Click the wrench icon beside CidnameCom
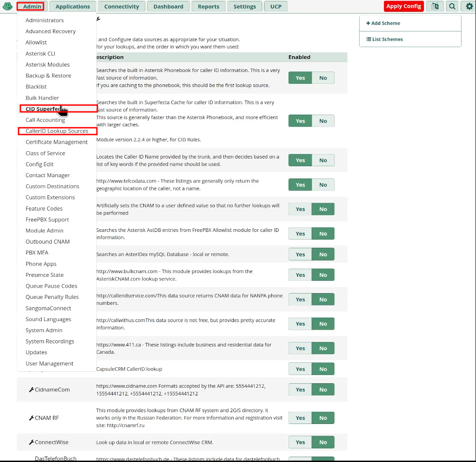The width and height of the screenshot is (476, 462). point(31,390)
